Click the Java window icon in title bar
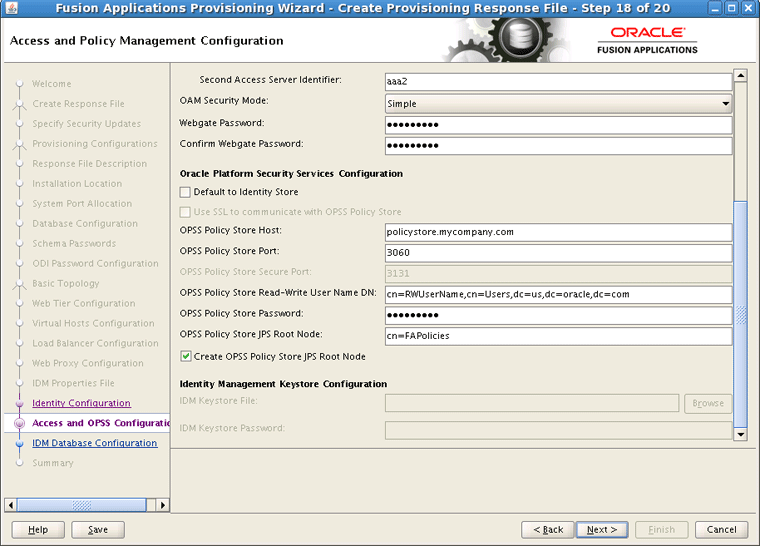 coord(12,8)
